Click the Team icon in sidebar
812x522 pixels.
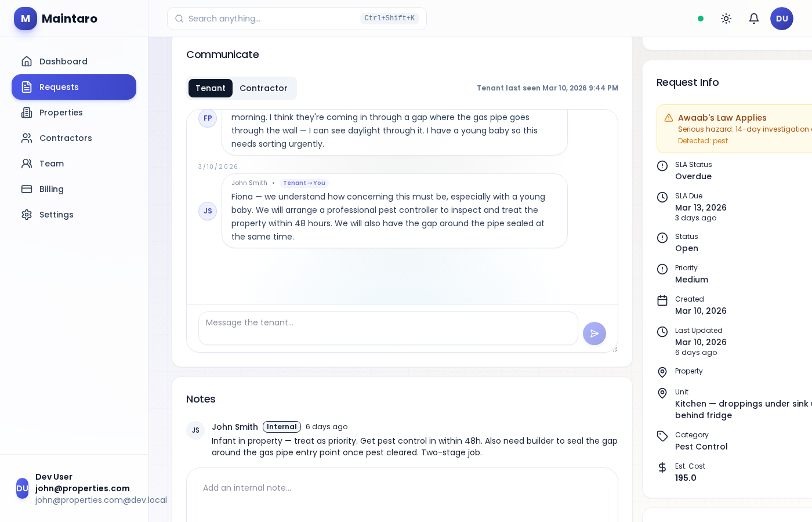[27, 164]
